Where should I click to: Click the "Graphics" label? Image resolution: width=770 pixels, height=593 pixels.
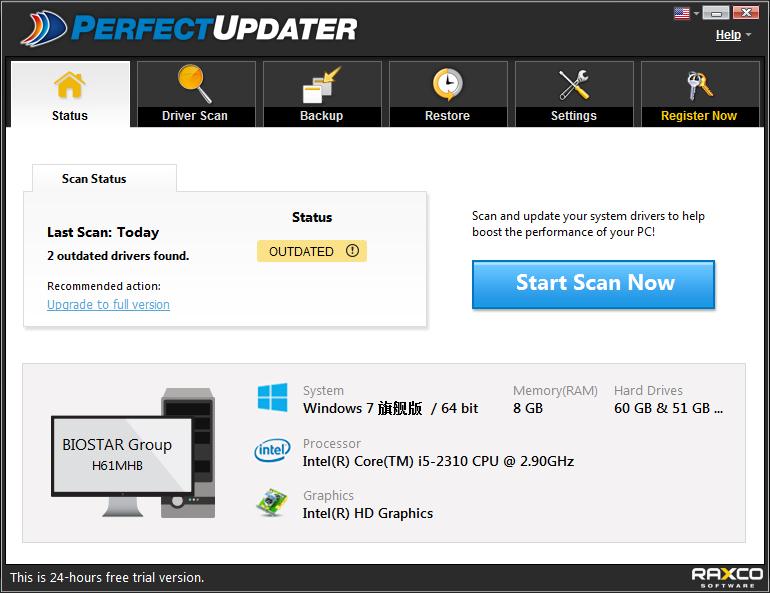tap(328, 495)
